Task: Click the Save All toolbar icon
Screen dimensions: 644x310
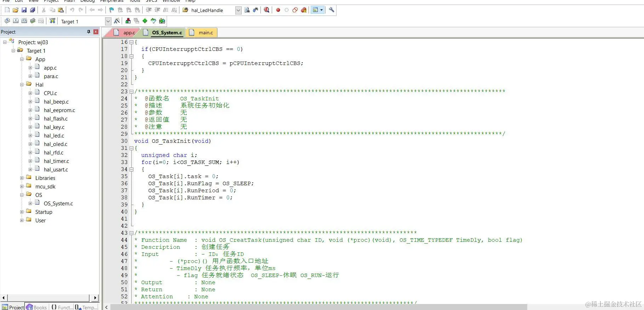Action: click(x=33, y=10)
